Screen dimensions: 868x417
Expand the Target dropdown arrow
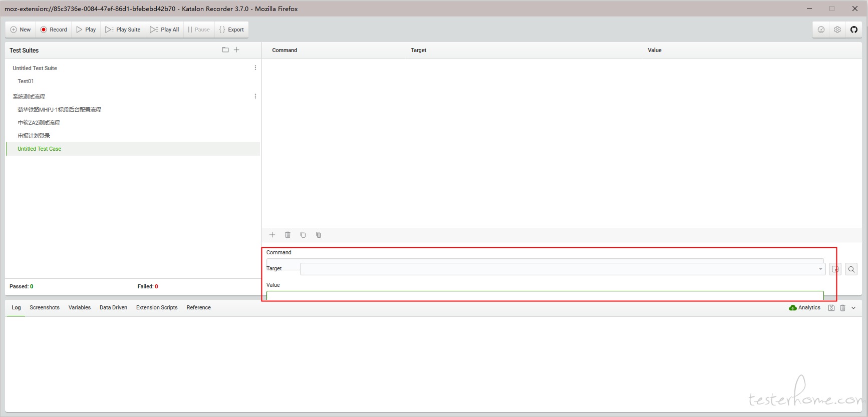820,269
